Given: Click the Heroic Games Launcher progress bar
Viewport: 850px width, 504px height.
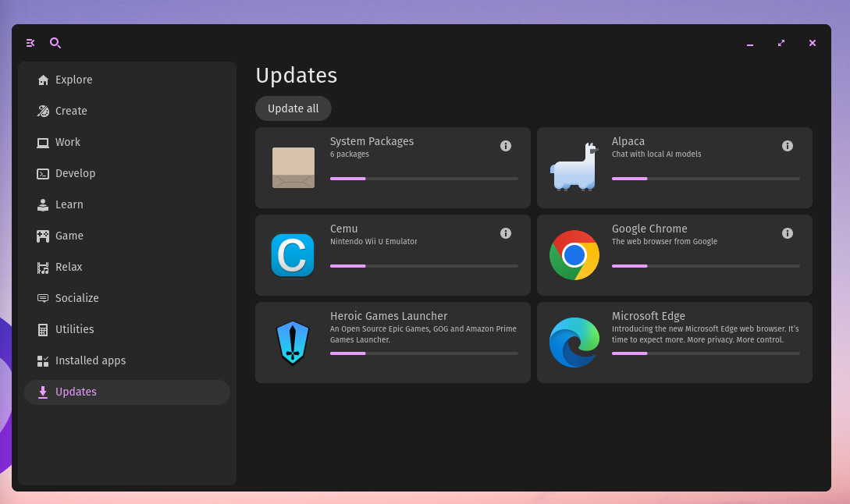Looking at the screenshot, I should 424,353.
